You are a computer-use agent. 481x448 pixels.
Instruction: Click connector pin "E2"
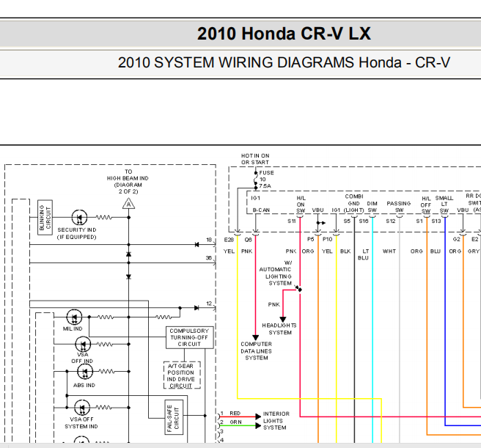(x=475, y=239)
